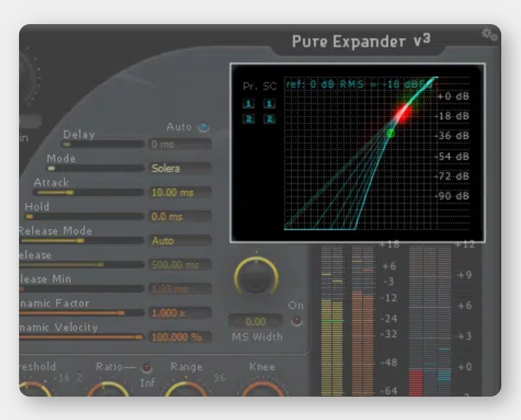Click the Knee knob
The image size is (521, 420).
(x=262, y=389)
